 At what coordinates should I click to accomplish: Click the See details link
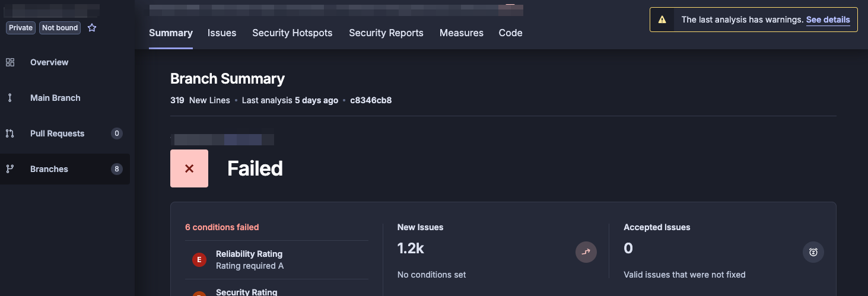point(828,20)
